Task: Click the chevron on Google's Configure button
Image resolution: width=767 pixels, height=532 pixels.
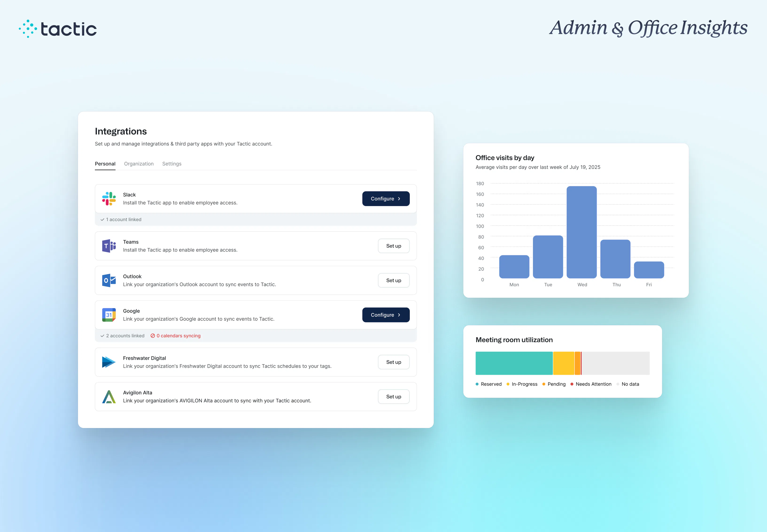Action: point(399,315)
